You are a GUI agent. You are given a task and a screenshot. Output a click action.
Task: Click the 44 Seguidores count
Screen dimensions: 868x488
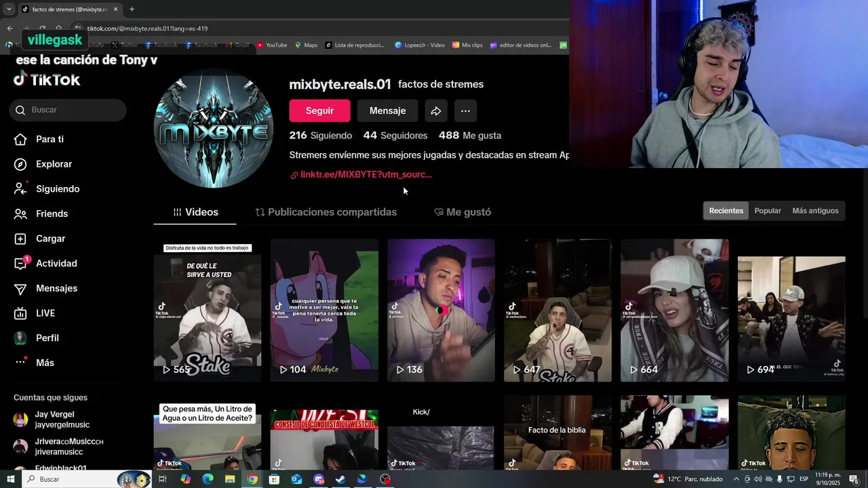pos(395,136)
